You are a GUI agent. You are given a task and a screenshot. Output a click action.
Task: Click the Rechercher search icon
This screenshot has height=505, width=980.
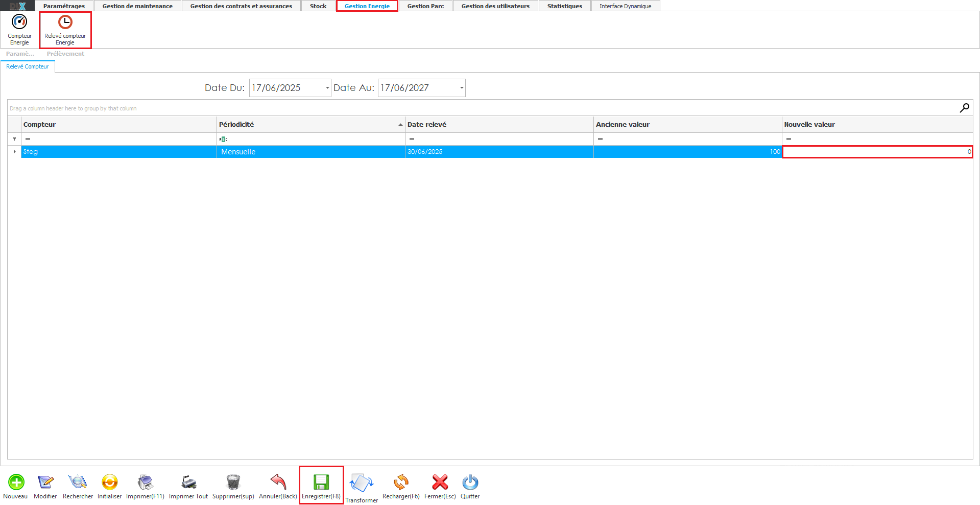coord(78,482)
